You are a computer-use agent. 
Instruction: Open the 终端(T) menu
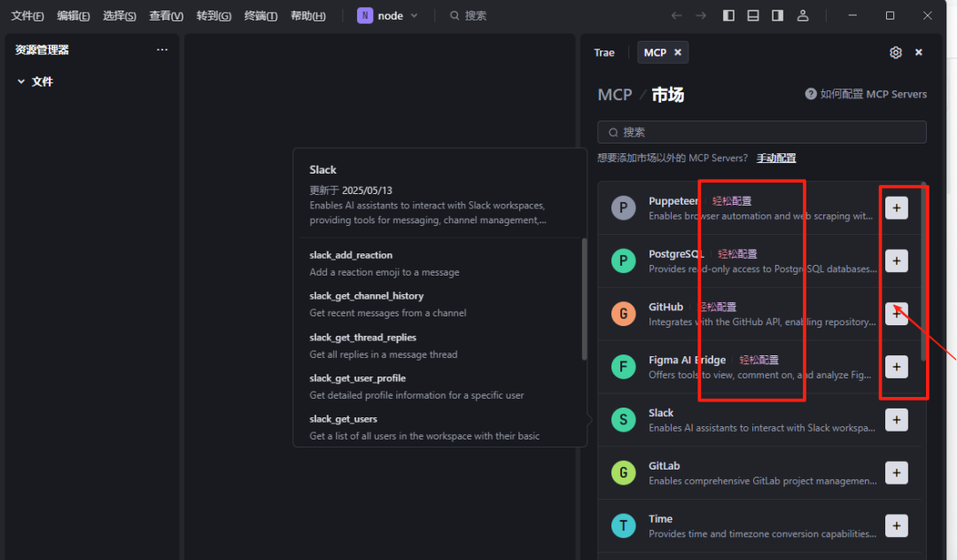click(261, 16)
